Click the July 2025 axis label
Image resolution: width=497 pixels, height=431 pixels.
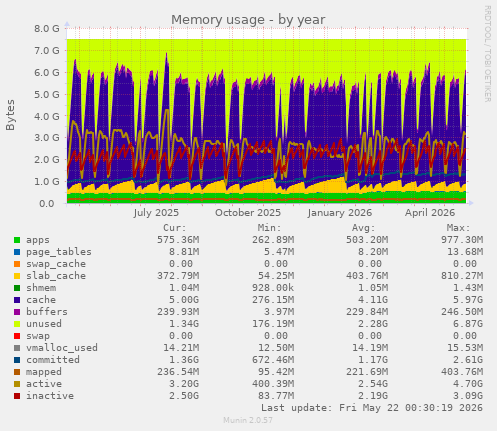(156, 213)
